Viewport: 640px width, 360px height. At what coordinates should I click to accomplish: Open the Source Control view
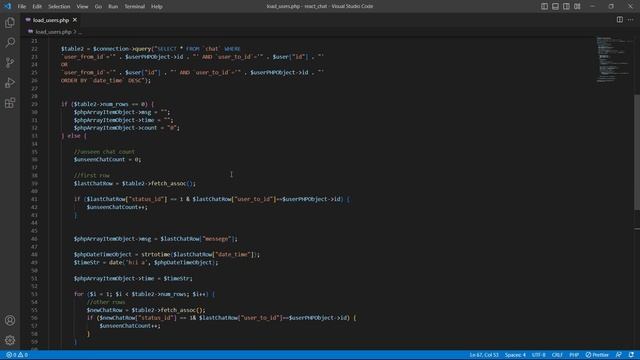click(x=10, y=62)
